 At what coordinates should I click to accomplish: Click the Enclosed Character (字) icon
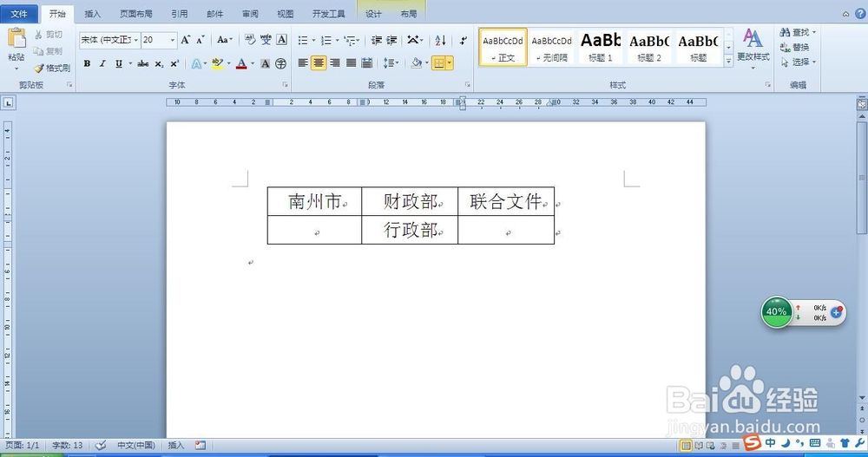281,63
